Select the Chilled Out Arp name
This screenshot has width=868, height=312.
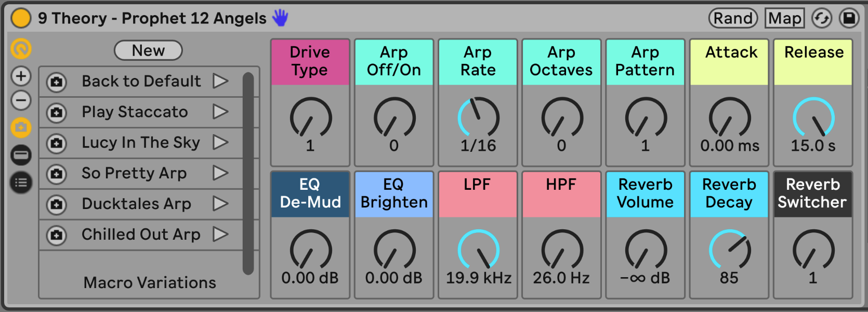[x=141, y=234]
